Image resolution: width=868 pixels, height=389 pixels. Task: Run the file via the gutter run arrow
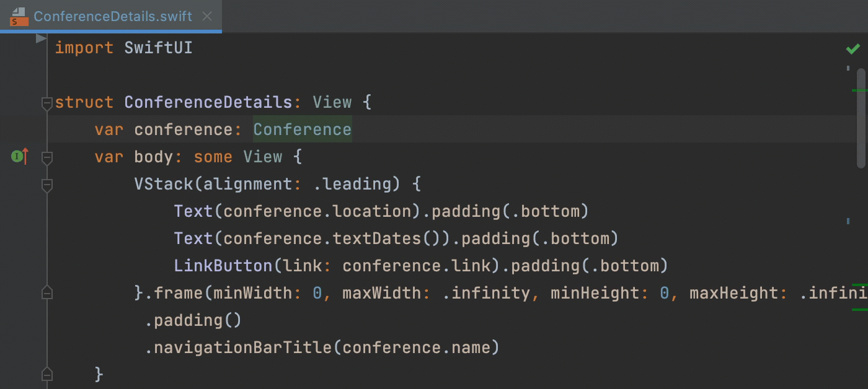click(x=41, y=38)
